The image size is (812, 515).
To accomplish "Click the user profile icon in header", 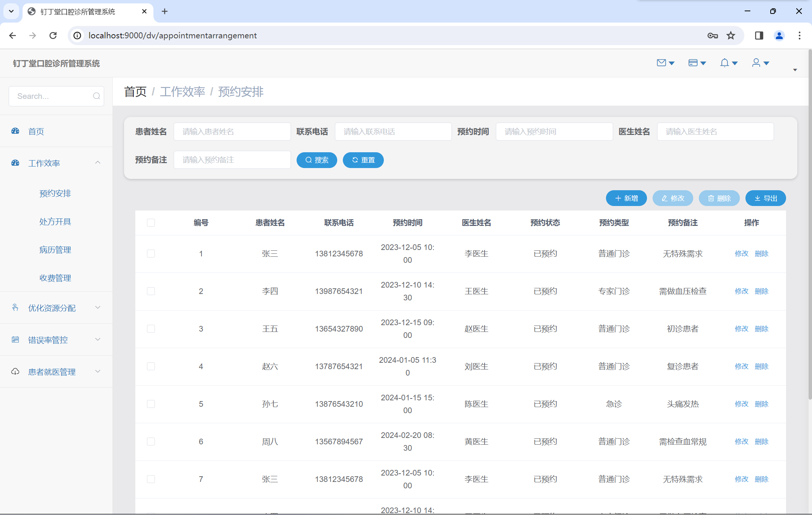I will point(756,63).
